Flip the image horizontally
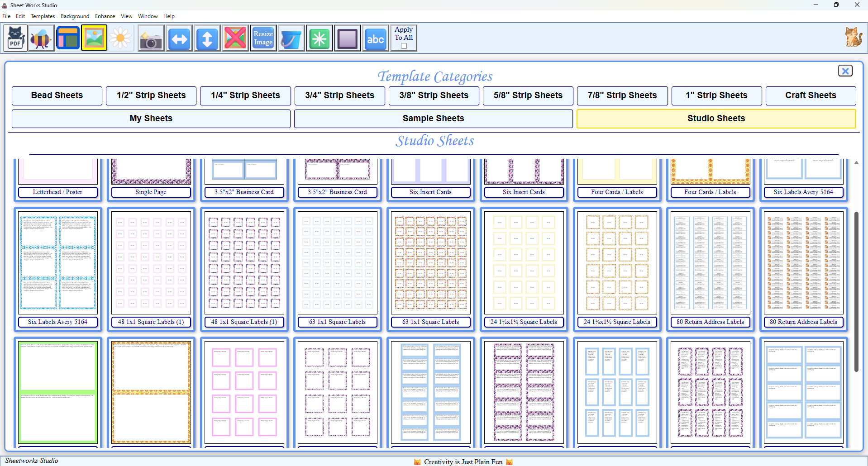868x466 pixels. pyautogui.click(x=179, y=38)
